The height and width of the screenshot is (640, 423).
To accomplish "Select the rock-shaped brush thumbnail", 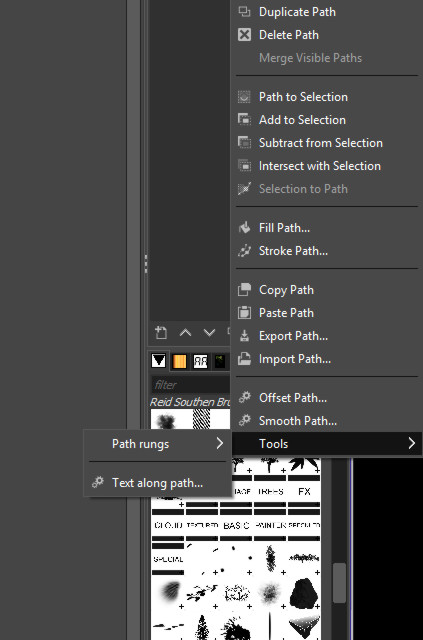I will tap(304, 593).
